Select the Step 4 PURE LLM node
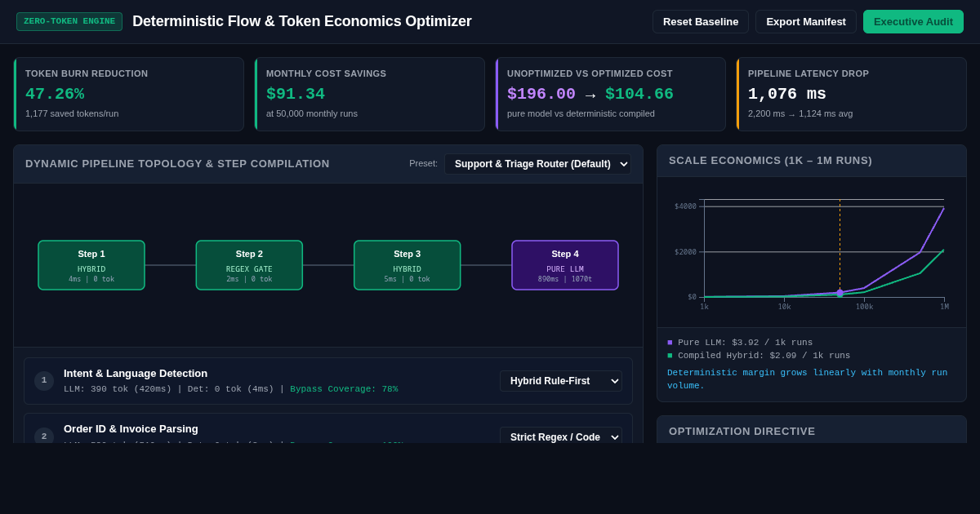 coord(565,265)
